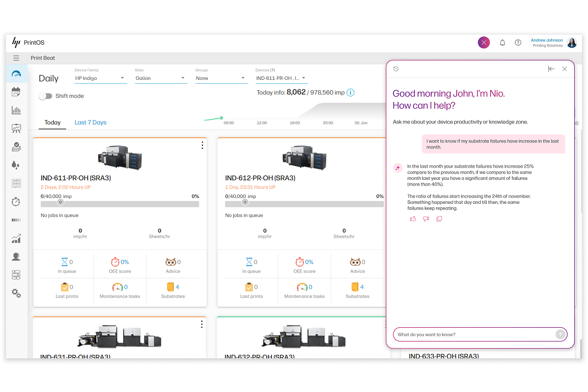
Task: Click the user's substrate failures question bubble
Action: tap(493, 144)
